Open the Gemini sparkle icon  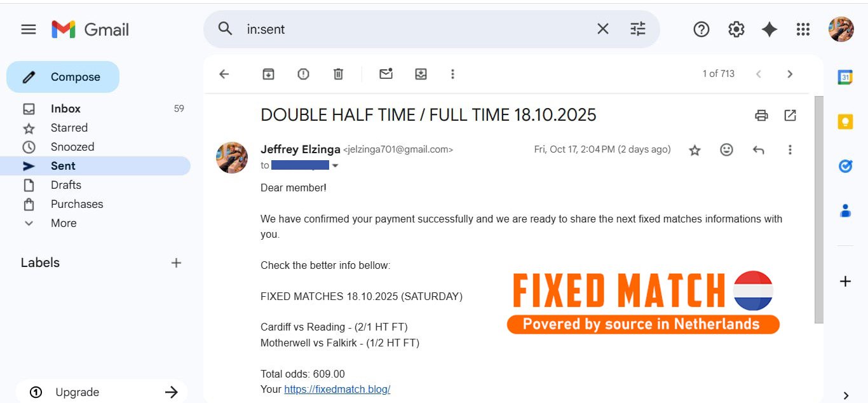[770, 29]
